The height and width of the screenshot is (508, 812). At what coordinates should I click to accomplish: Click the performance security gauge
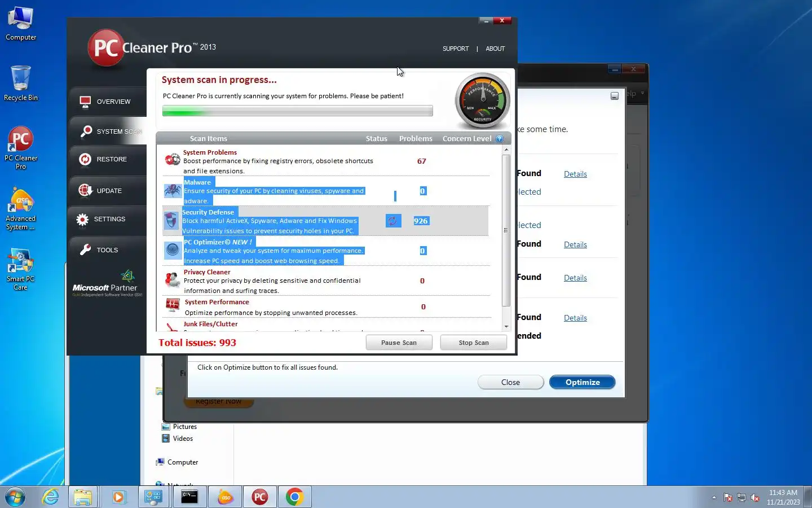[x=482, y=100]
